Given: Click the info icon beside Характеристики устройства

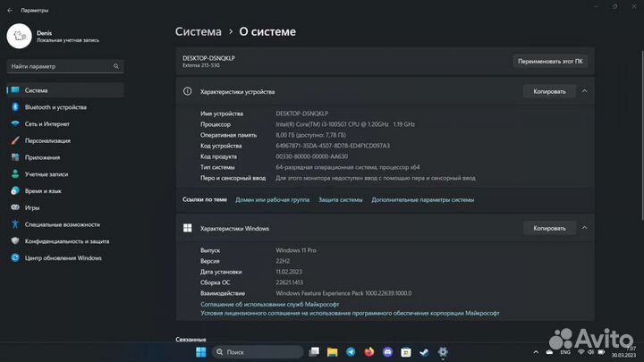Looking at the screenshot, I should pos(187,91).
